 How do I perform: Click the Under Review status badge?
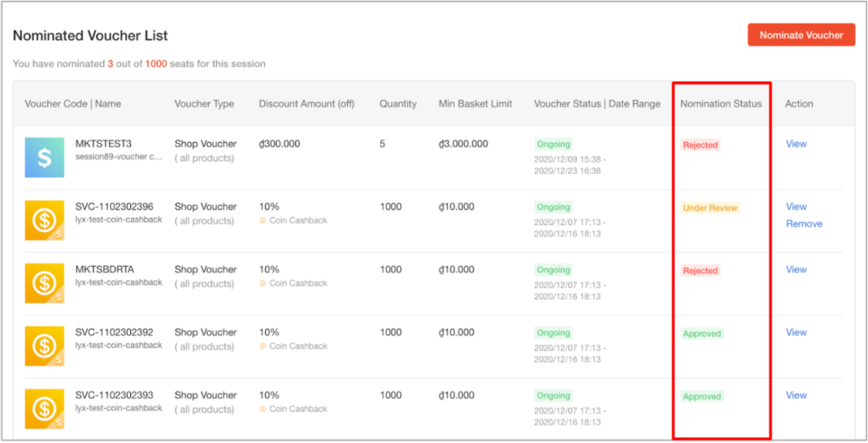pos(710,208)
